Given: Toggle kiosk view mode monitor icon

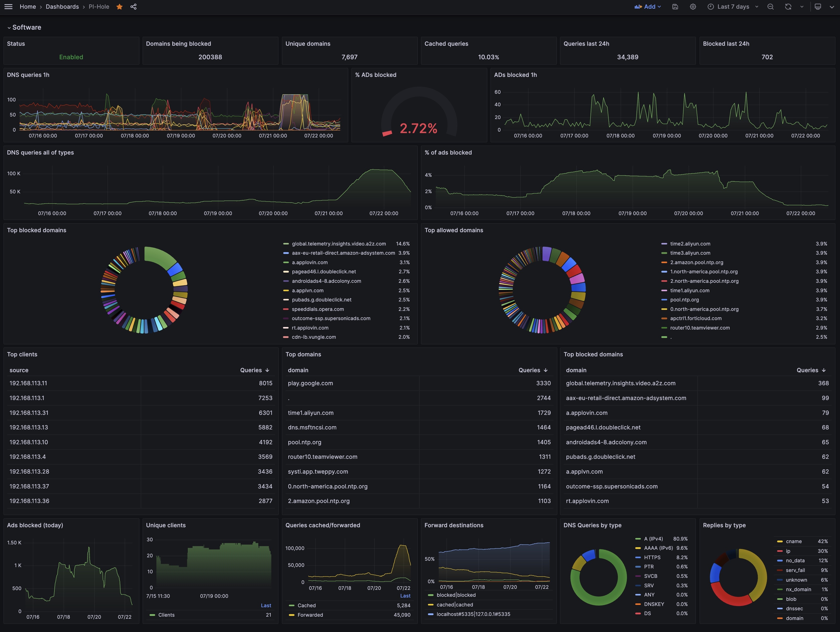Looking at the screenshot, I should [x=818, y=6].
